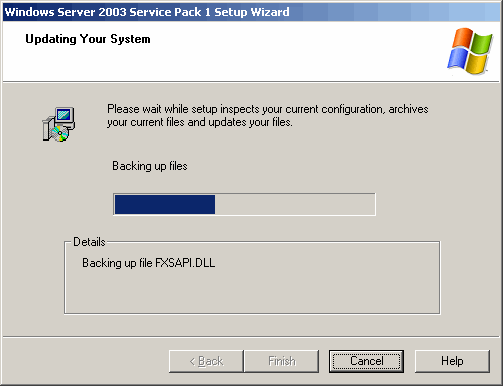Click the Setup Wizard title bar
Viewport: 503px width, 386px height.
251,12
